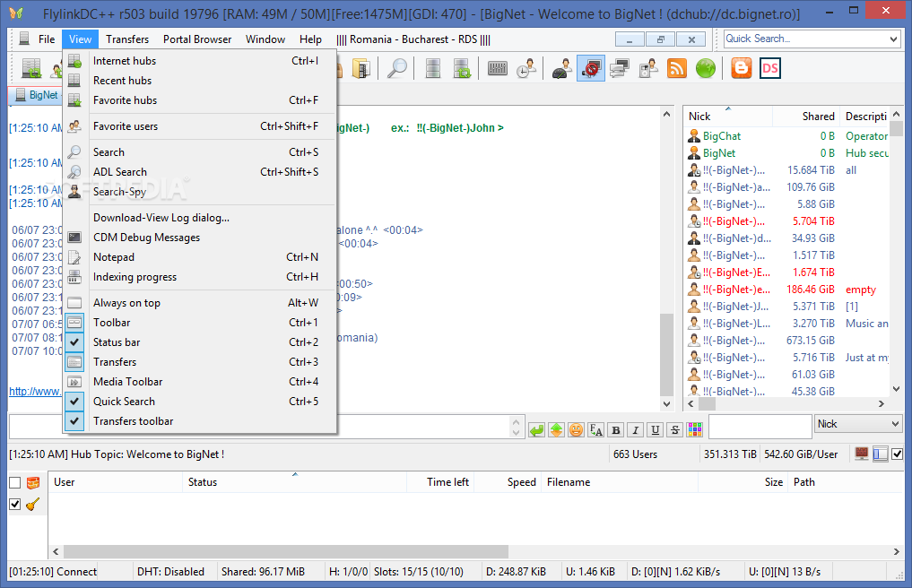The height and width of the screenshot is (588, 912).
Task: Click the speedometer-user limiter toolbar icon
Action: click(x=562, y=69)
